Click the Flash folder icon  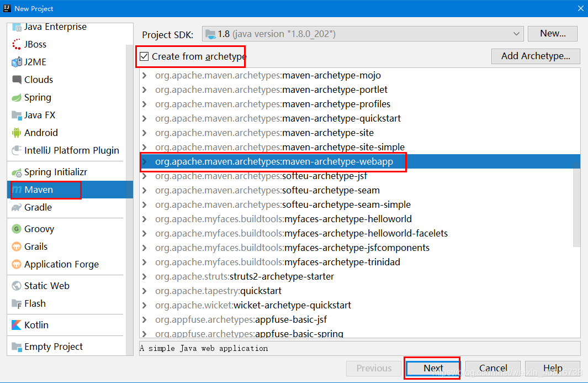point(17,303)
